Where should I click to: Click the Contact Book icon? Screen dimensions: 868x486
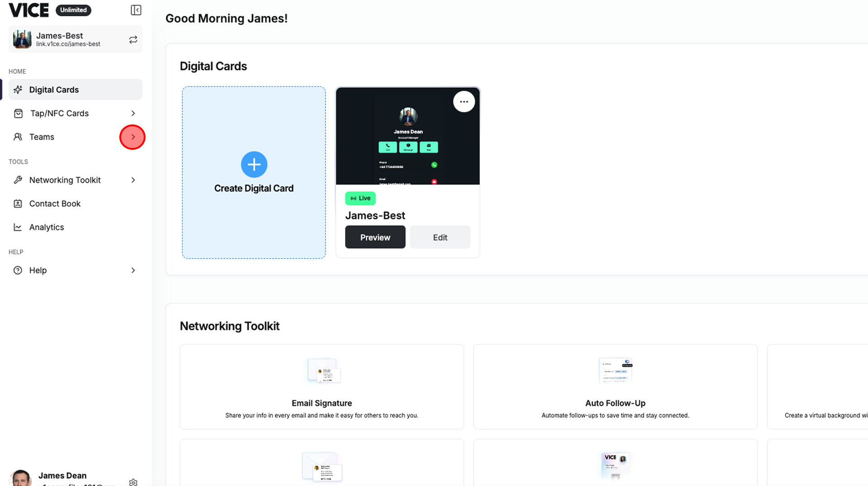click(18, 204)
